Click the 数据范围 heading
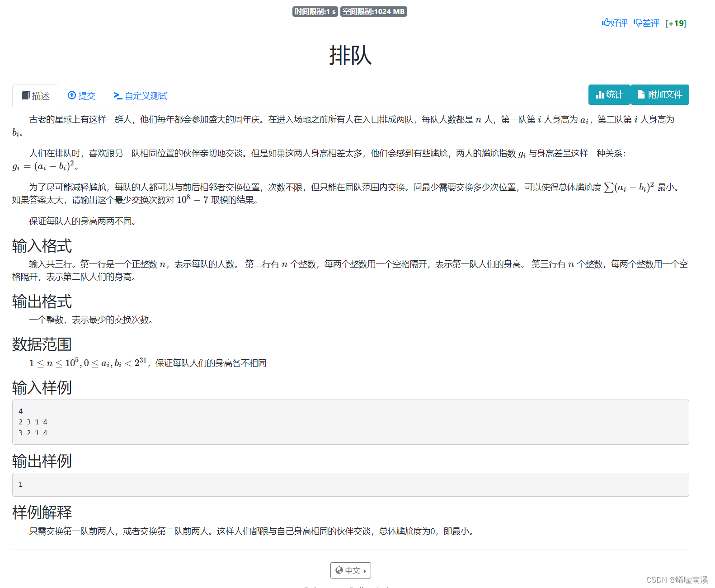 42,344
